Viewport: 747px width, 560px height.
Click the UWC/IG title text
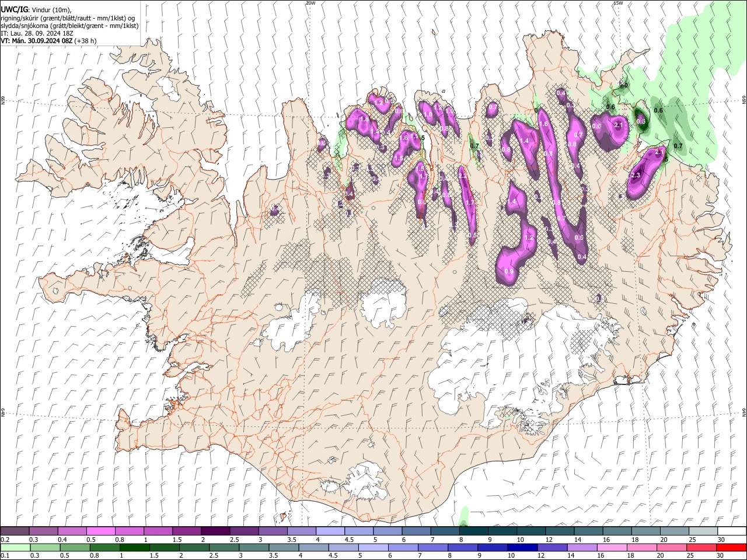[x=14, y=10]
